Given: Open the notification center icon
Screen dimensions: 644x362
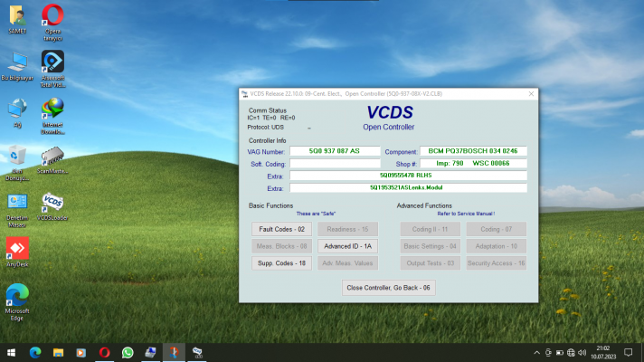Looking at the screenshot, I should click(x=628, y=353).
